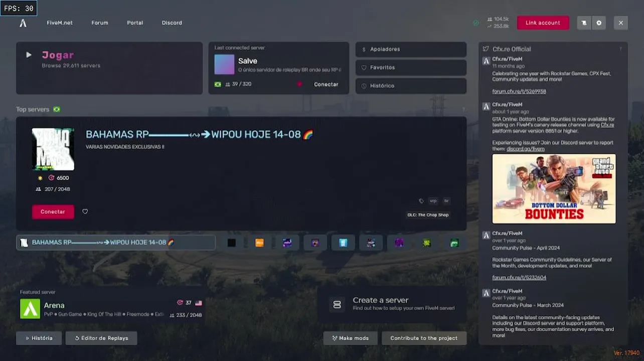Click the Twitter bird icon by Cfx.re Official

[x=486, y=49]
